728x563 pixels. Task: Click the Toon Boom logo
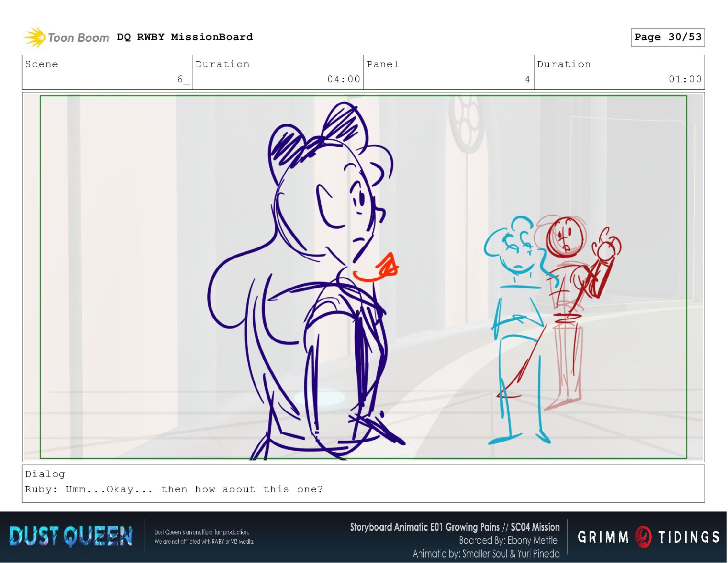(67, 37)
